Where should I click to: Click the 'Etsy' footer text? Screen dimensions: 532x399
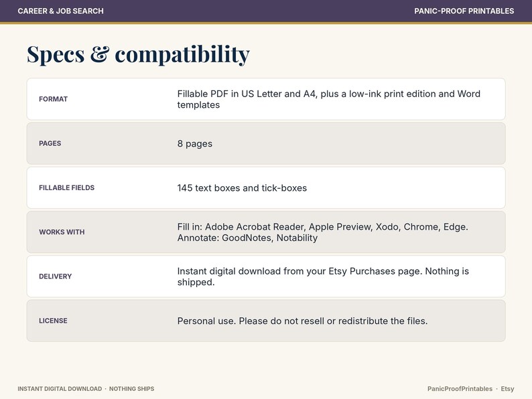coord(508,389)
